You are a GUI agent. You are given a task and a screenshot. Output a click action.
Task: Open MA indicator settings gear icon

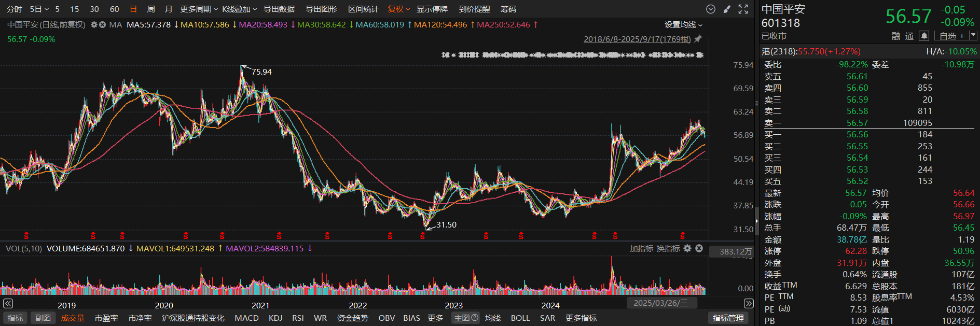[x=94, y=25]
